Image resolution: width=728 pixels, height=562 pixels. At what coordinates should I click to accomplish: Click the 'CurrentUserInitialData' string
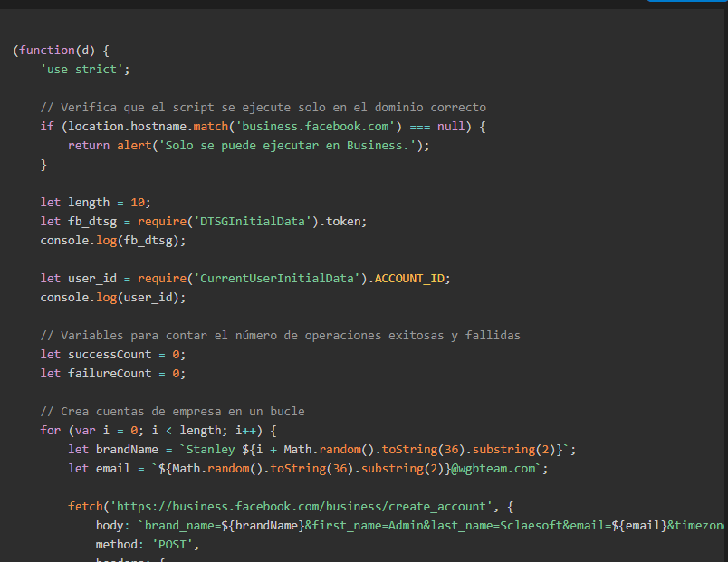coord(278,278)
